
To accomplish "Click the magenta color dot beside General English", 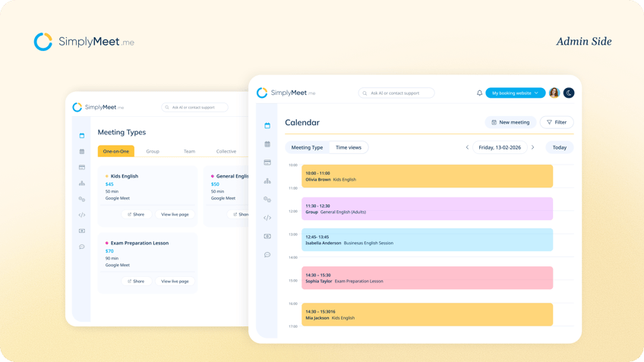I will tap(213, 176).
